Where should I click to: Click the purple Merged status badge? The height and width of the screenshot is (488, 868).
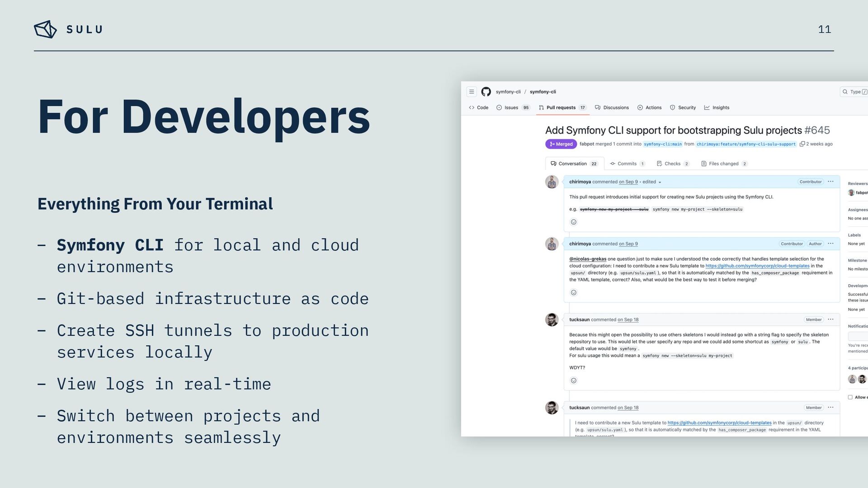561,144
